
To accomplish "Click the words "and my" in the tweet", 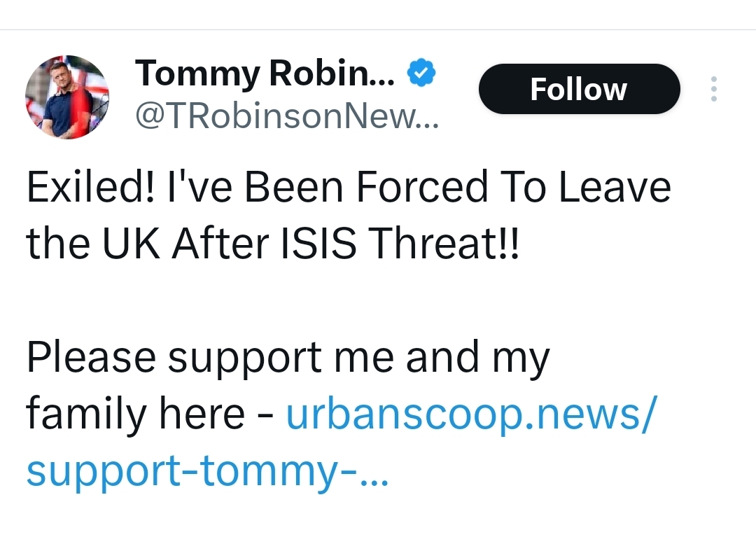I will pos(477,358).
